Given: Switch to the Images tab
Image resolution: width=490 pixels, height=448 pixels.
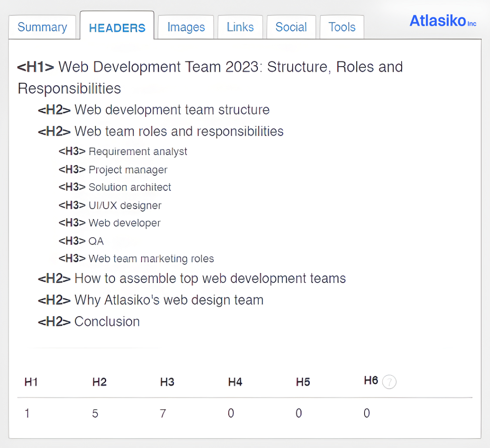Looking at the screenshot, I should coord(186,27).
